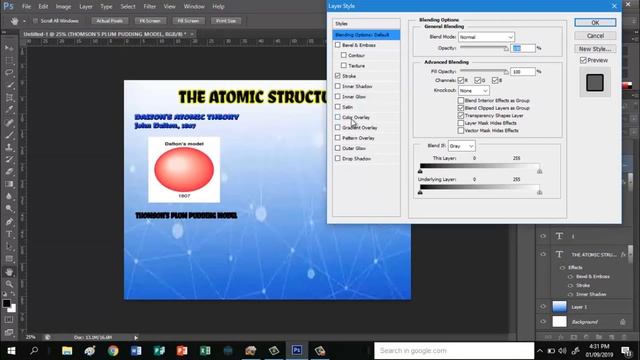Open File Explorer from the taskbar
Screen dimensions: 640x360
(x=67, y=351)
